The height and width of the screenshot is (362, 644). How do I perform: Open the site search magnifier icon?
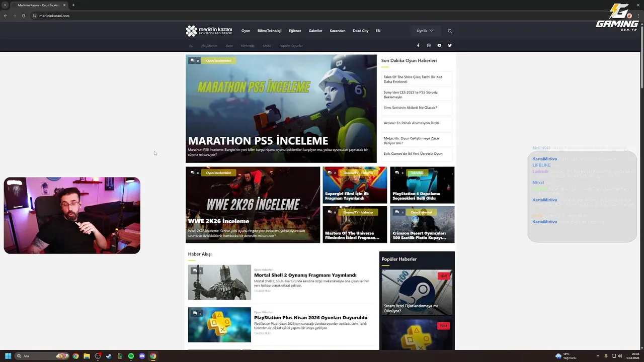450,31
